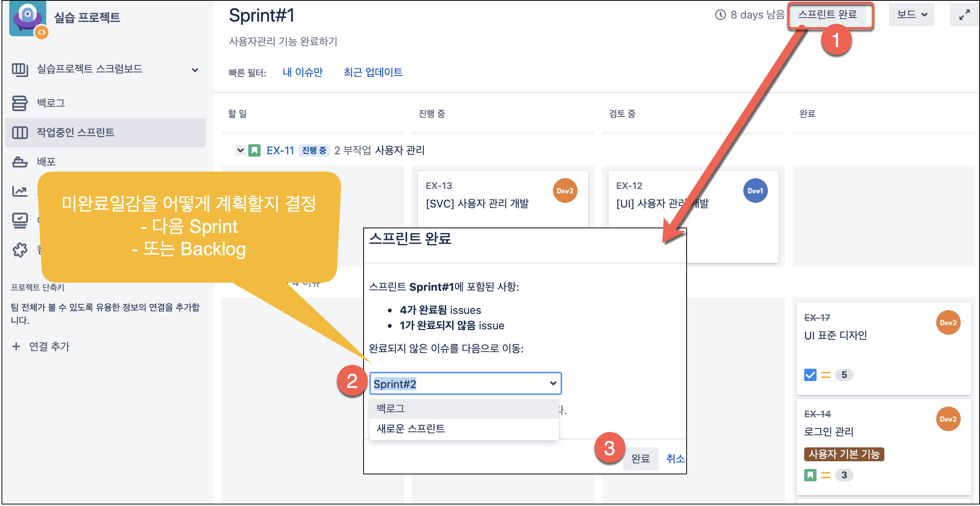Enter fullscreen with the expand arrows icon

tap(964, 15)
